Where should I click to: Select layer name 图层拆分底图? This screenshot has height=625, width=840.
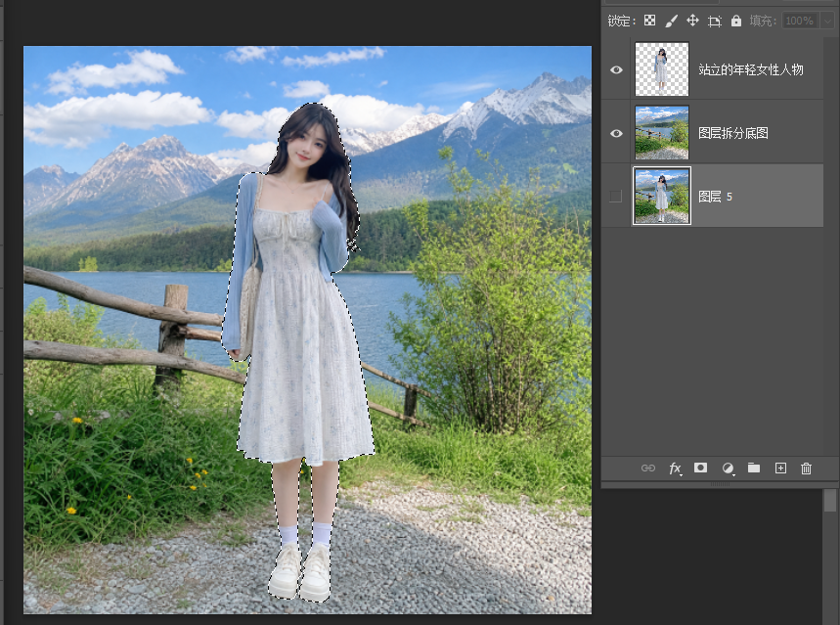click(733, 133)
